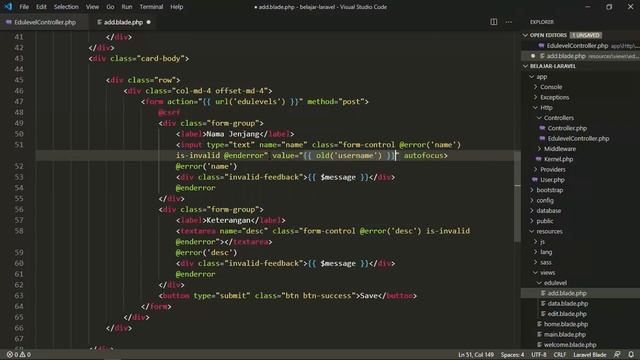Collapse the resources folder
This screenshot has height=360, width=640.
coord(580,231)
